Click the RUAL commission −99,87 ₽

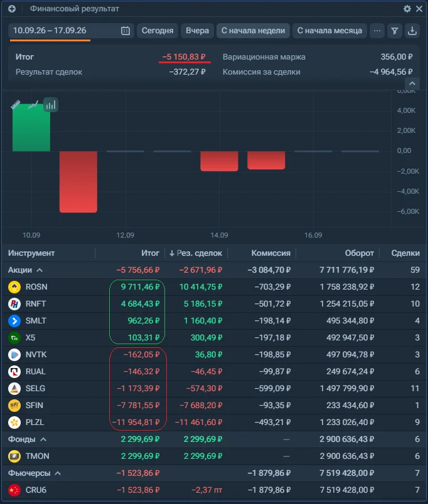click(275, 372)
